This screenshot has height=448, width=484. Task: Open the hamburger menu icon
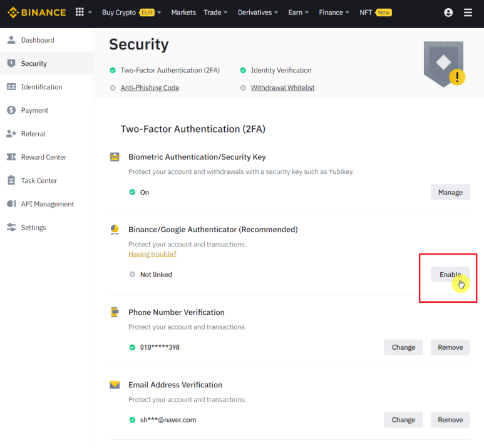pos(468,13)
